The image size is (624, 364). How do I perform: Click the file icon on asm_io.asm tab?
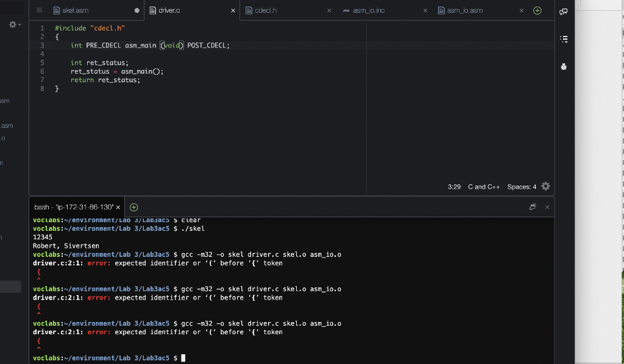click(441, 11)
